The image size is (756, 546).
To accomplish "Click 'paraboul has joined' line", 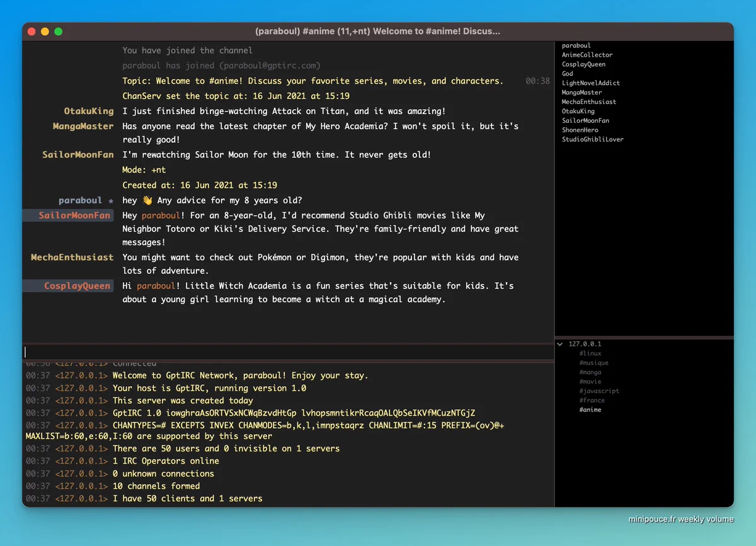I will 222,65.
